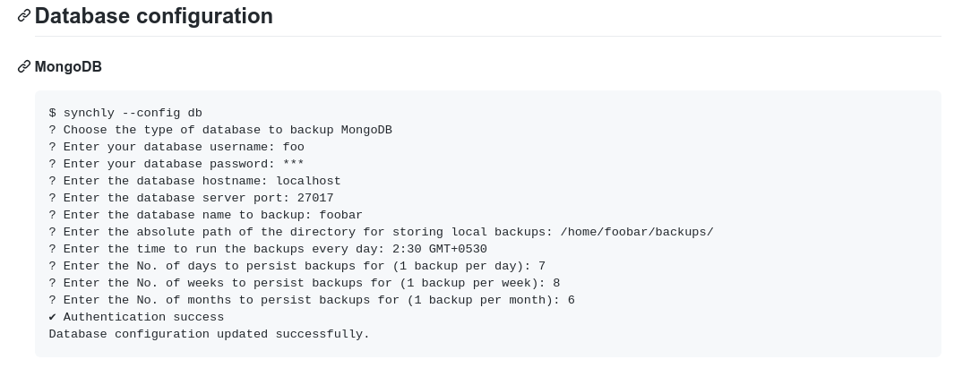
Task: Click the checkmark before Authentication success
Action: coord(53,317)
